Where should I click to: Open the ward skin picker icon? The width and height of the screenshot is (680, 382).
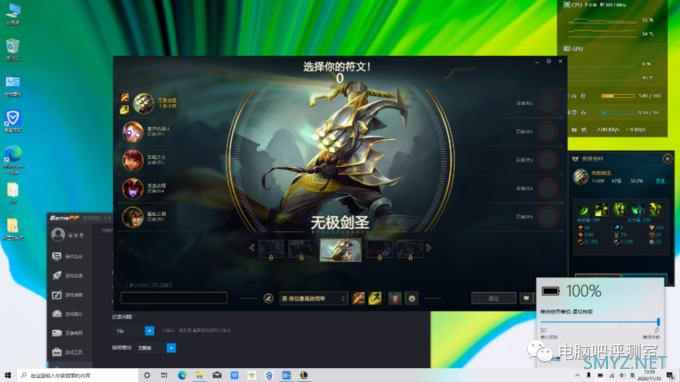coord(395,298)
